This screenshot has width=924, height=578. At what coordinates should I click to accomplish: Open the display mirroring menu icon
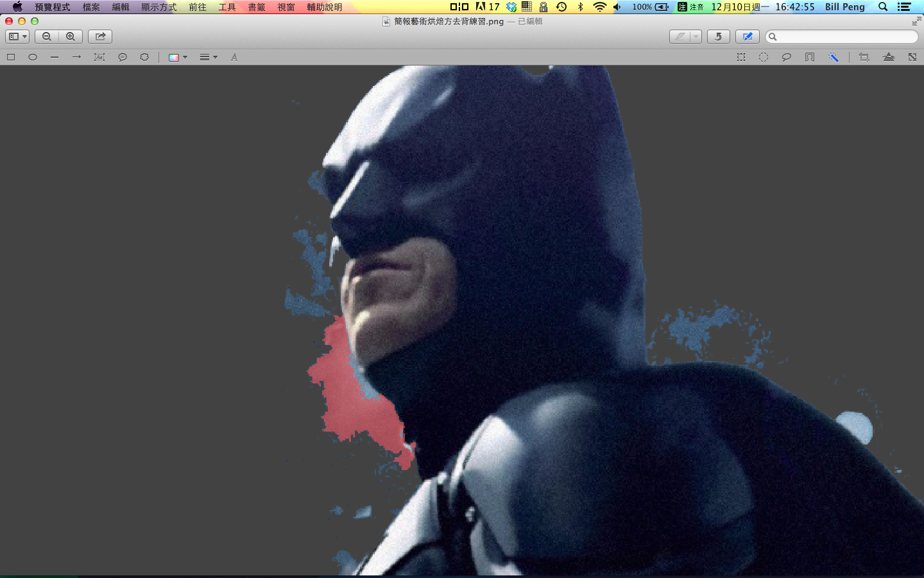(459, 7)
